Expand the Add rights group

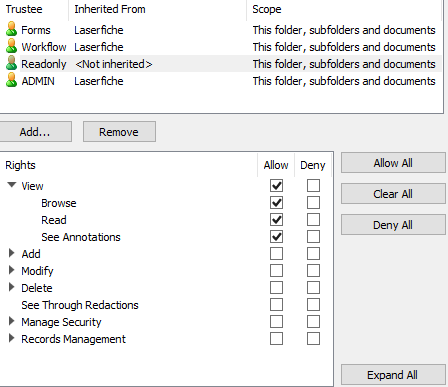(12, 253)
